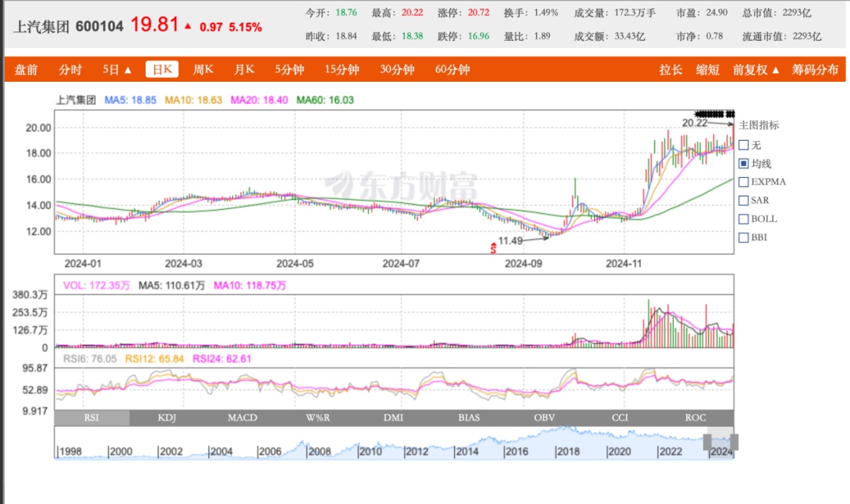The image size is (850, 504).
Task: Click the MA5: 18.85 legend
Action: (130, 100)
